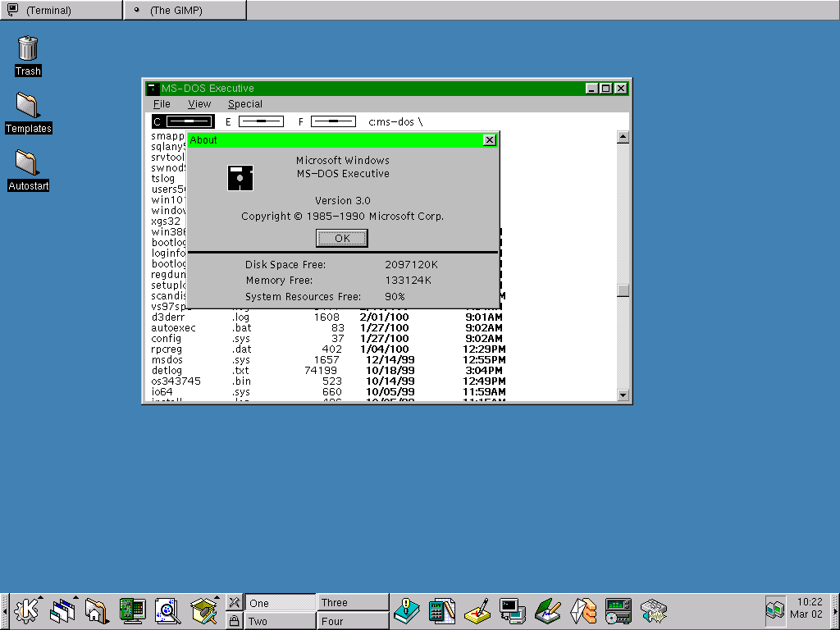Switch to virtual desktop Four
Viewport: 840px width, 630px height.
tap(353, 621)
